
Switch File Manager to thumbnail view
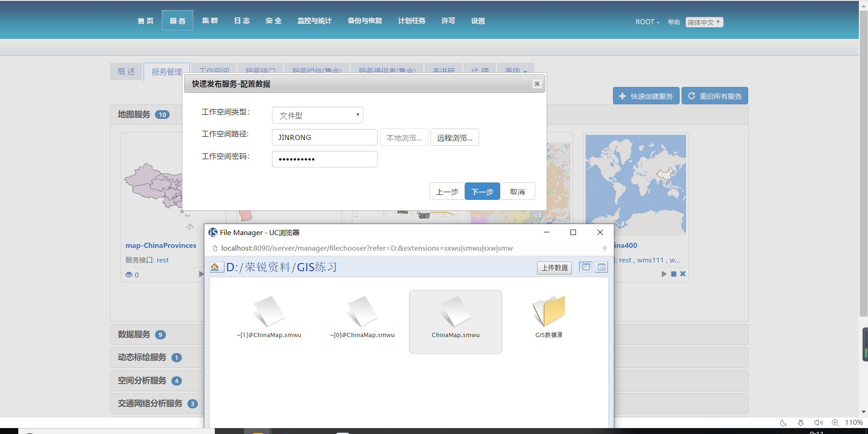[x=586, y=267]
